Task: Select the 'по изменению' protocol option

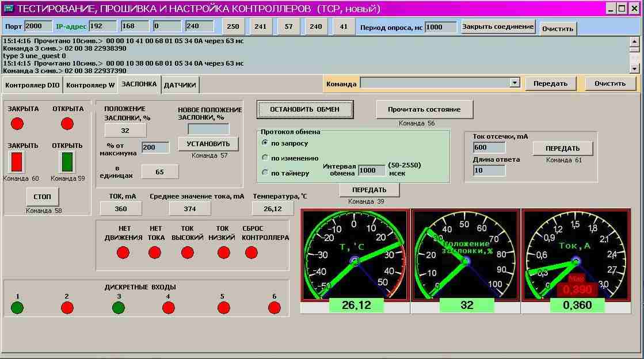Action: (x=265, y=158)
